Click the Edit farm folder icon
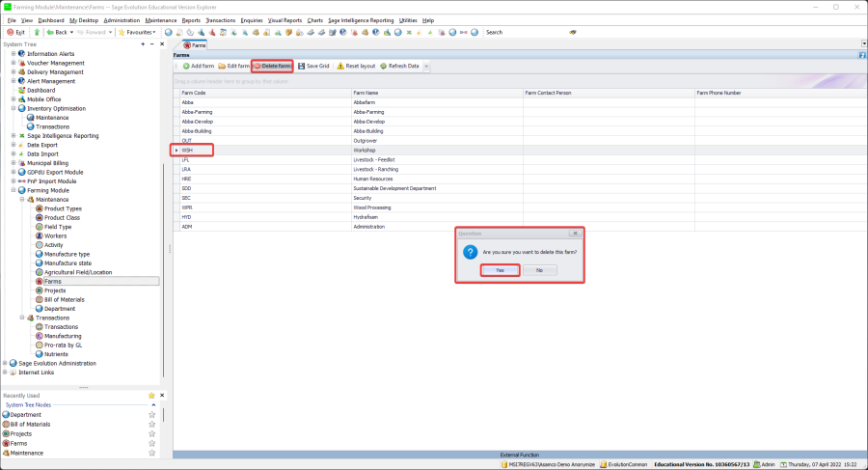This screenshot has width=868, height=470. point(222,66)
